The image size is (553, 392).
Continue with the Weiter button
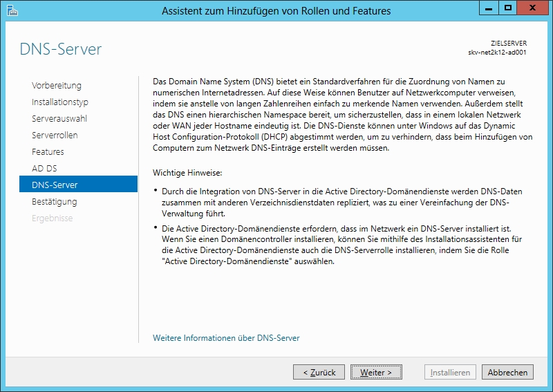376,372
